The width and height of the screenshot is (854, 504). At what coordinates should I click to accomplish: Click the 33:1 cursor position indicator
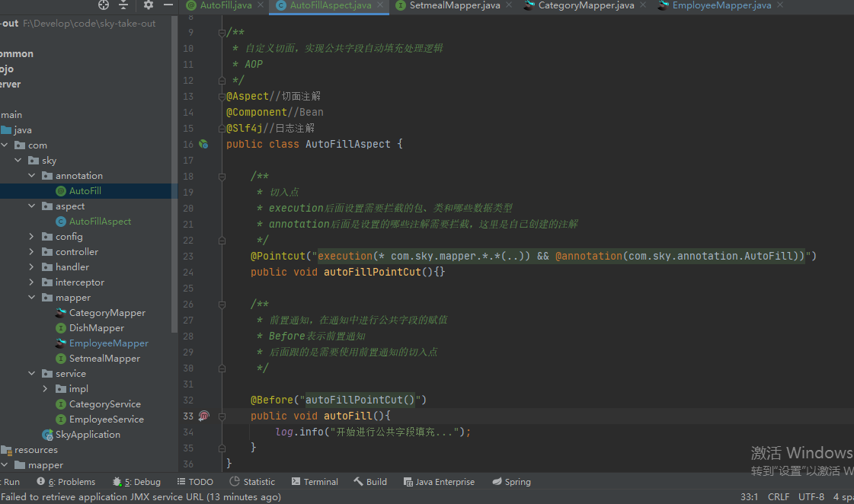749,497
